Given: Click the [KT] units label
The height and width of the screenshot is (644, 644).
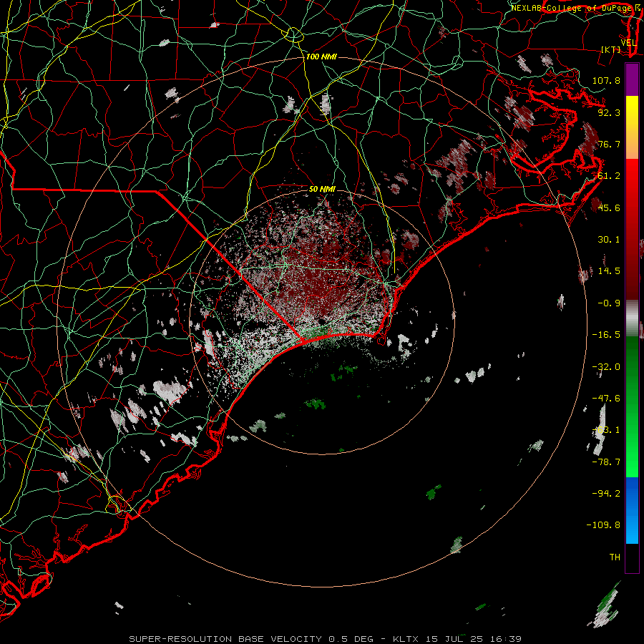Looking at the screenshot, I should [611, 49].
